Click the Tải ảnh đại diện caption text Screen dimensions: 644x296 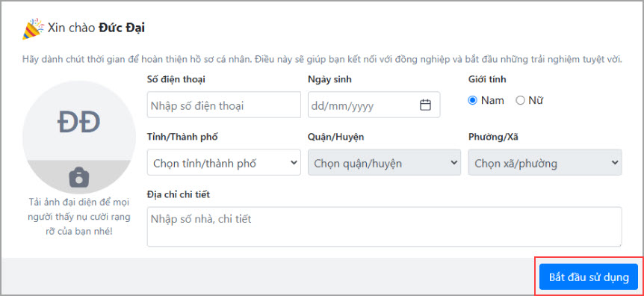tap(79, 217)
